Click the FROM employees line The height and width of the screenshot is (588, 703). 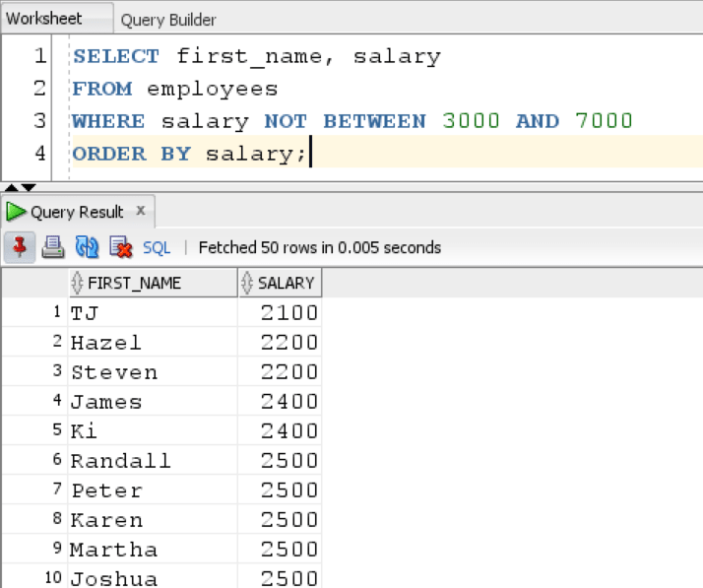pos(175,89)
